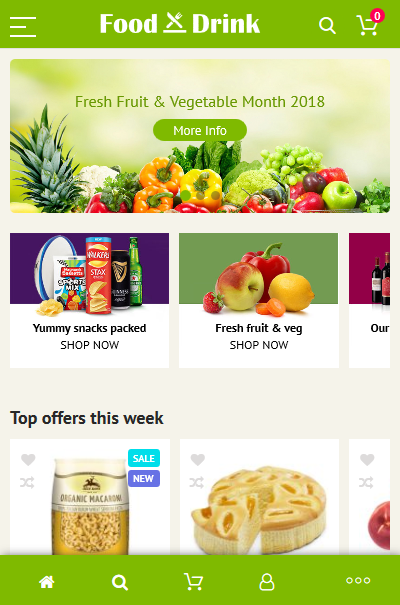400x605 pixels.
Task: Open the three-dots more menu in bottom bar
Action: tap(358, 580)
